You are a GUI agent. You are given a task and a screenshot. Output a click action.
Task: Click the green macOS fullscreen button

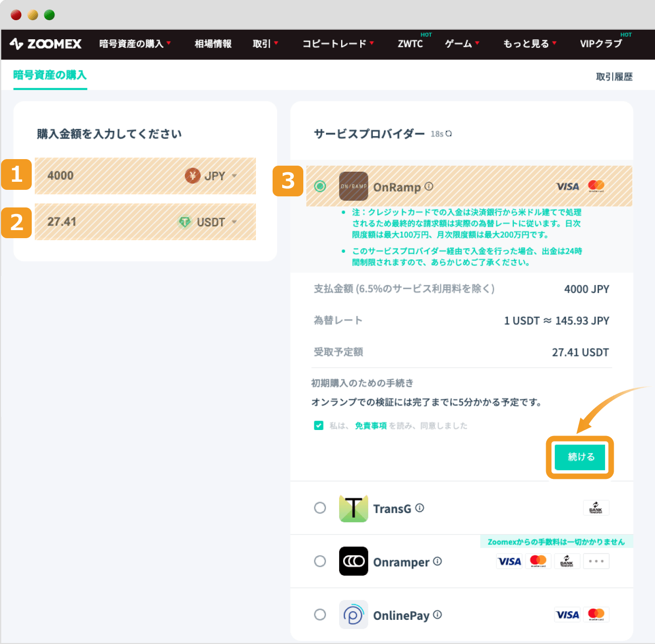[x=49, y=15]
